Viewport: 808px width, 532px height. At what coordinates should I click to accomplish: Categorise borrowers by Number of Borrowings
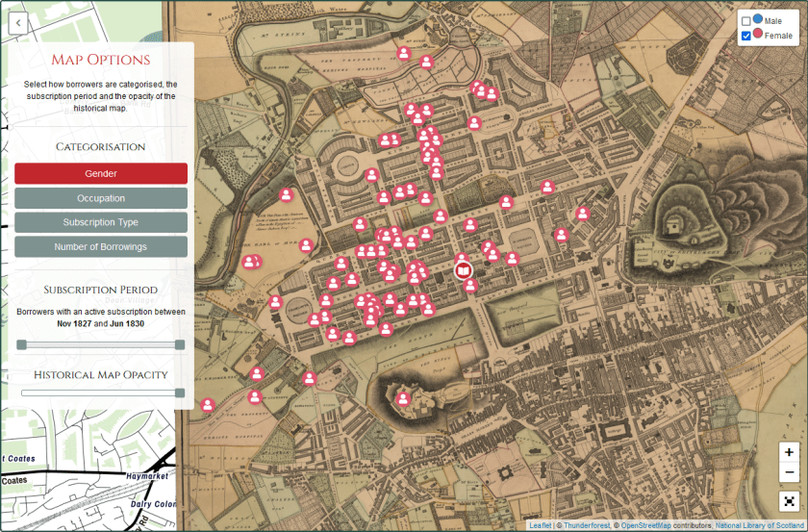coord(101,247)
